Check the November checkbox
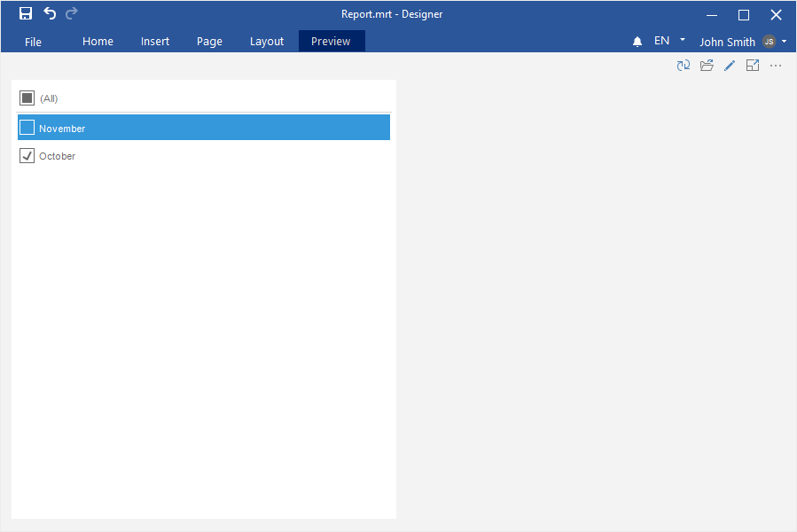Screen dimensions: 797x532 pyautogui.click(x=27, y=128)
